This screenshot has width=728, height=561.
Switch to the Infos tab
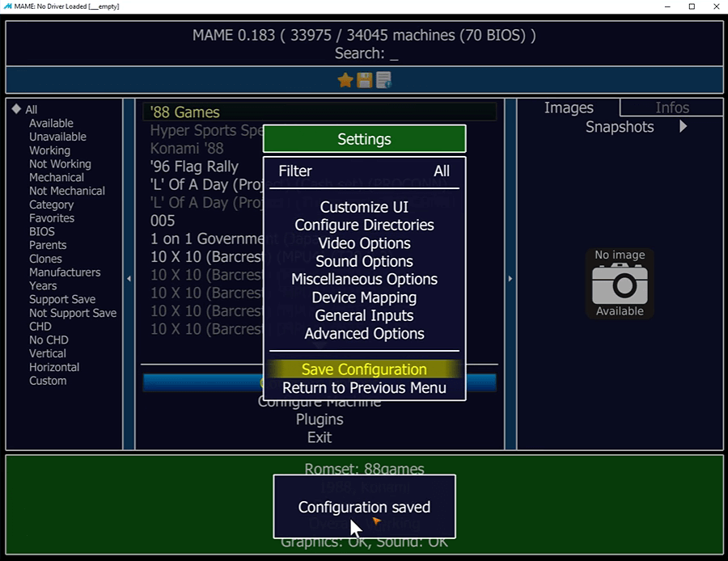672,108
